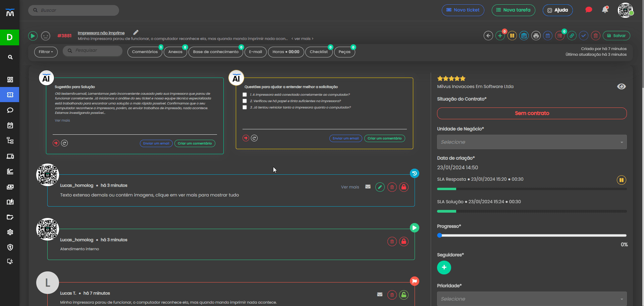Viewport: 644px width, 306px height.
Task: Expand the ticket description with 'ver mais'
Action: point(303,39)
